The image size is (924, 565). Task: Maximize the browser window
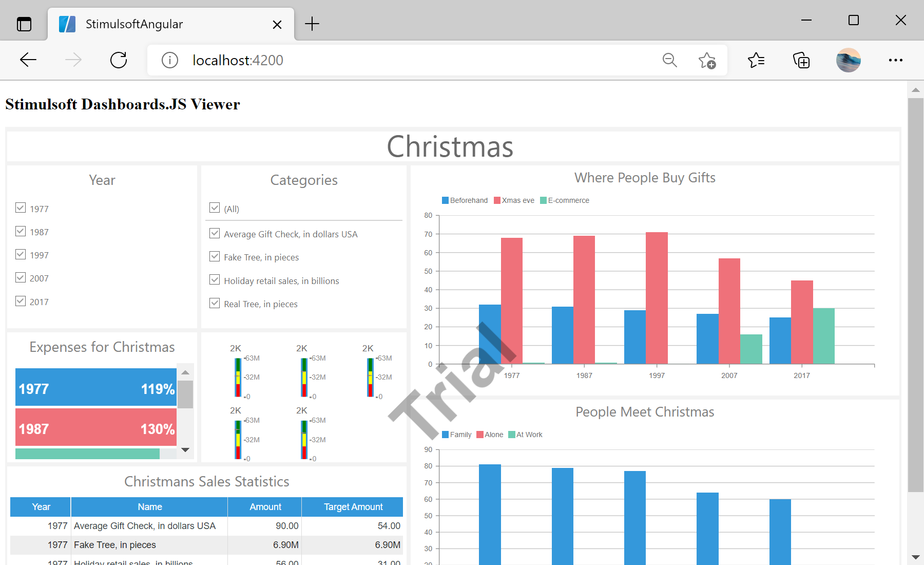(854, 20)
